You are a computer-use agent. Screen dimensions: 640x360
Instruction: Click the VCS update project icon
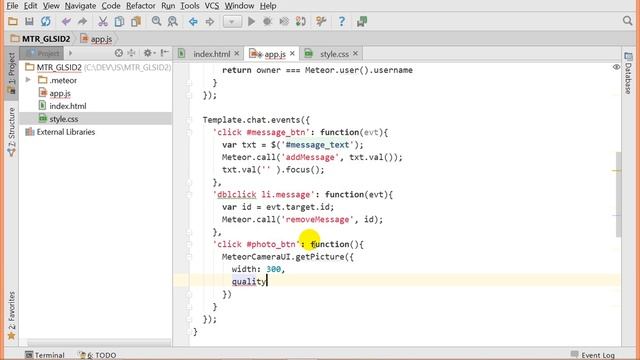pos(301,21)
